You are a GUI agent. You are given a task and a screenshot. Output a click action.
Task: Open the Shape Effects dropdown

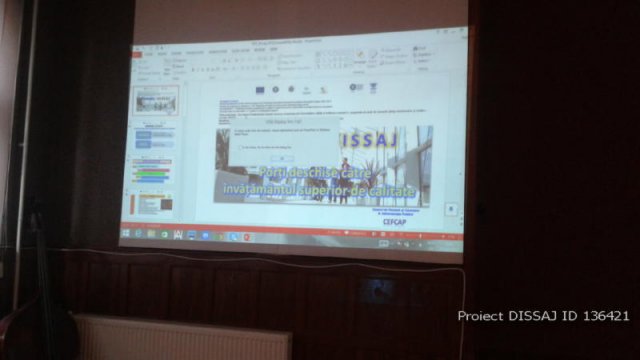[x=393, y=63]
